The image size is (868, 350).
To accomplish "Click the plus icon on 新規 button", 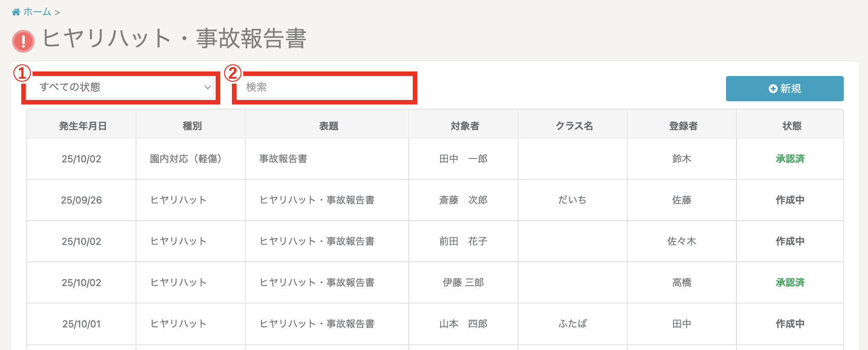I will (x=773, y=89).
